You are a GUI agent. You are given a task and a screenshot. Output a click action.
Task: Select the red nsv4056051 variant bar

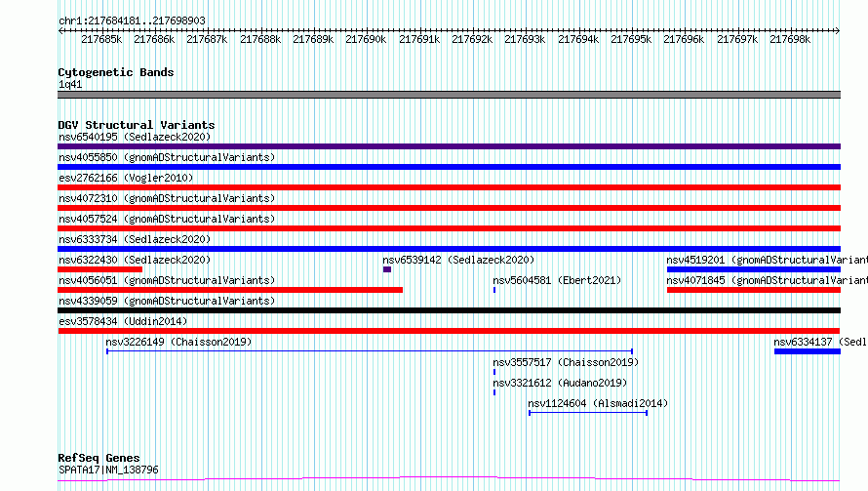coord(230,290)
